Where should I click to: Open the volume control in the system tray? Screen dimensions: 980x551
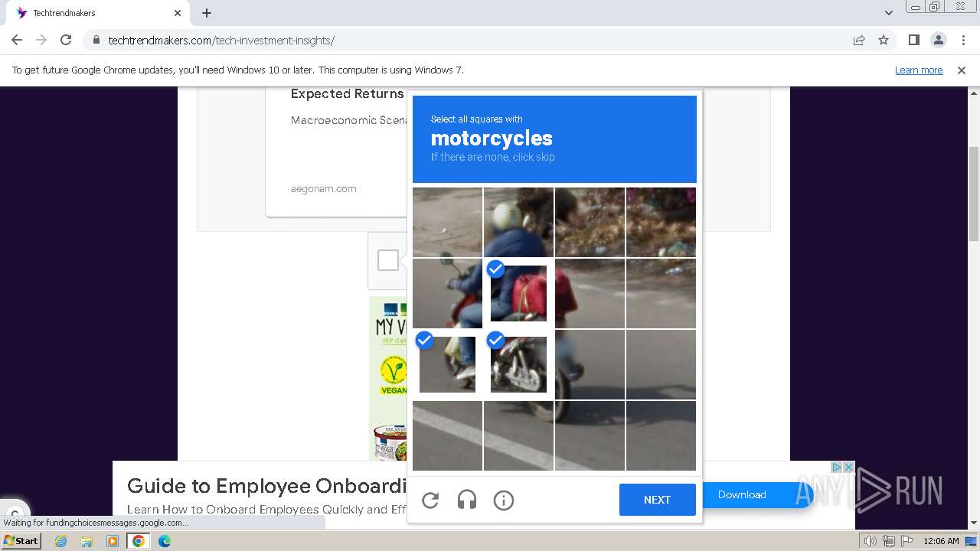coord(871,541)
